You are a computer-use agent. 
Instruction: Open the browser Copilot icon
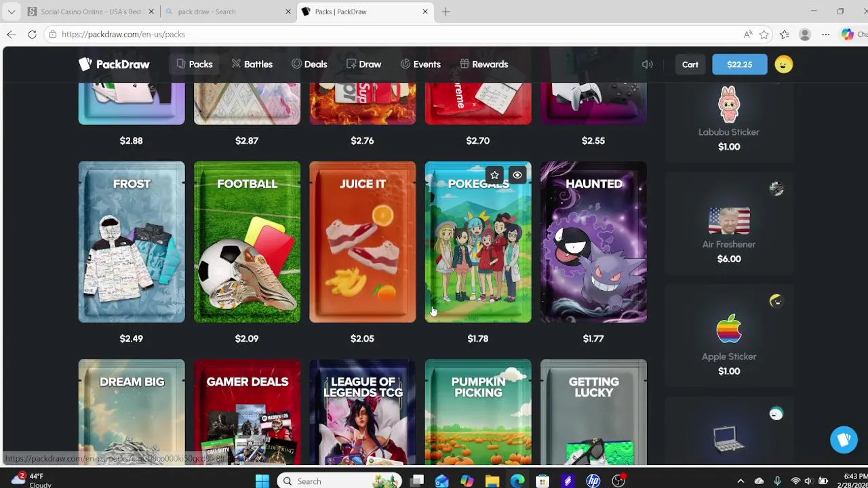pos(848,34)
